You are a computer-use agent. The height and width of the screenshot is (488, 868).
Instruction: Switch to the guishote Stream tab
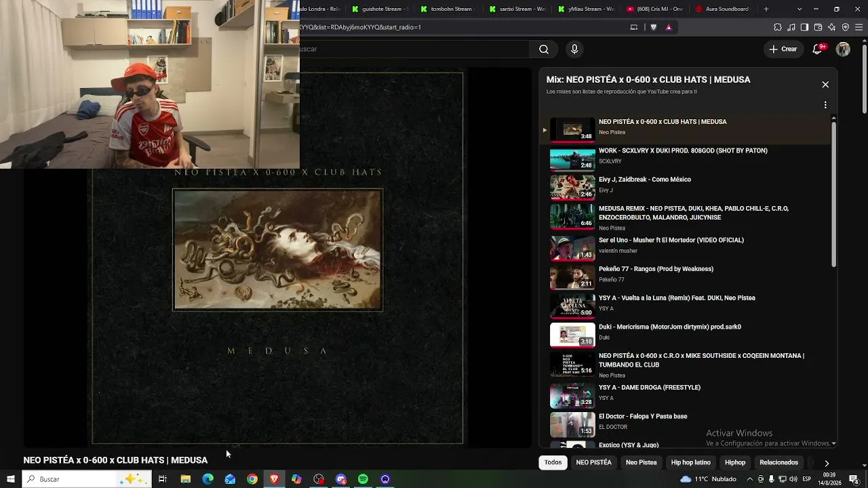(380, 9)
